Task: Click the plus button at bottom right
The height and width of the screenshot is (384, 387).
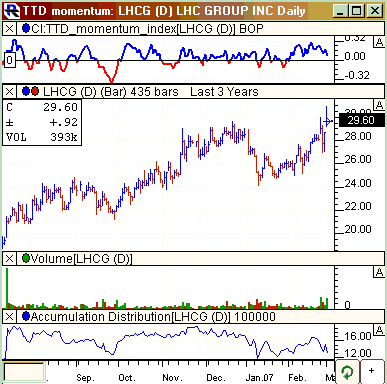Action: pos(372,371)
